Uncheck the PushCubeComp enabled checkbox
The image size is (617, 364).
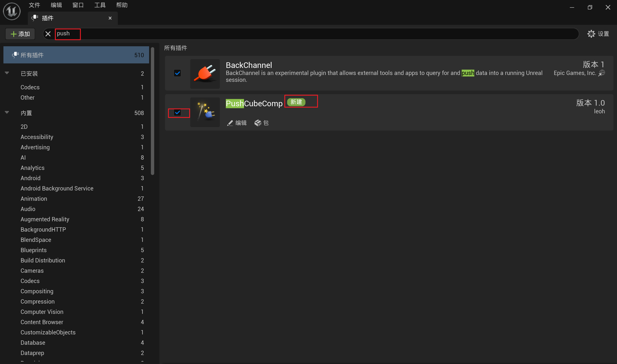pyautogui.click(x=177, y=112)
